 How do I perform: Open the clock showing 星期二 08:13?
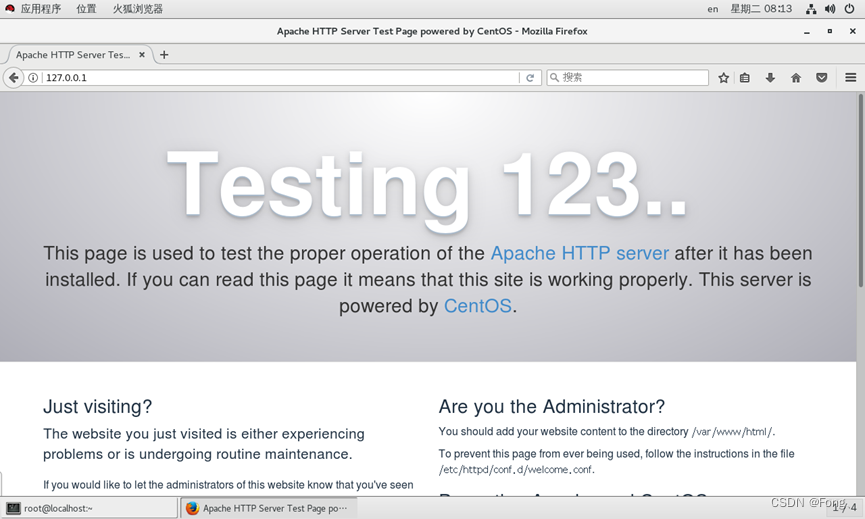click(761, 9)
